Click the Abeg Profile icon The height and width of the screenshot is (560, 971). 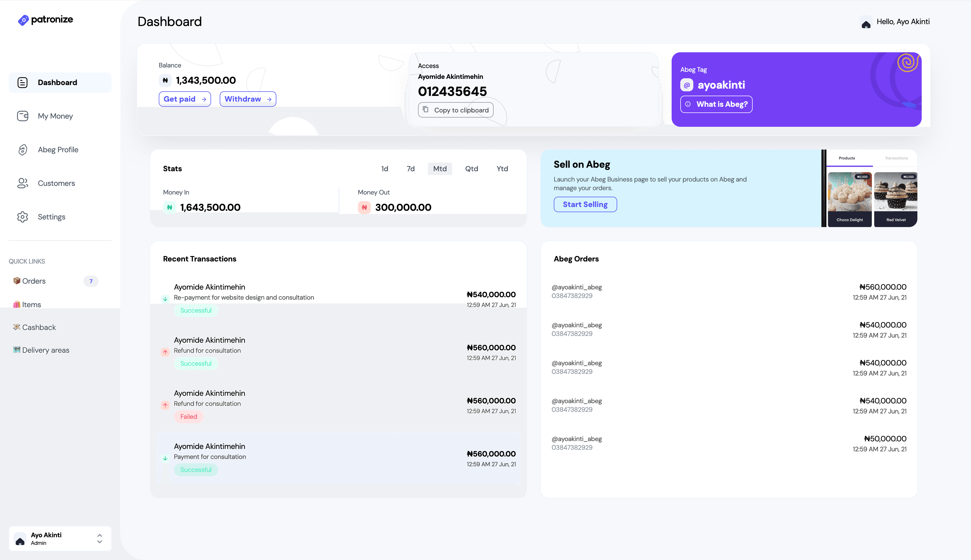tap(22, 150)
